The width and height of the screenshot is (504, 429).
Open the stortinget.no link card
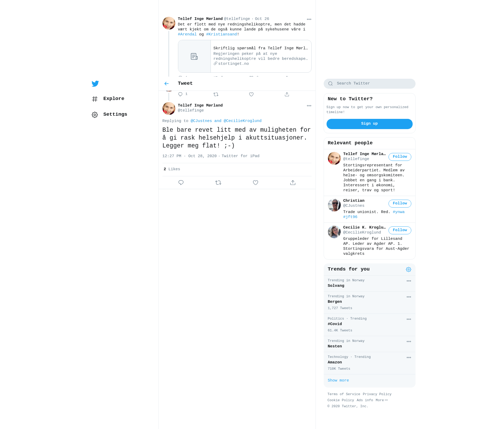[245, 56]
